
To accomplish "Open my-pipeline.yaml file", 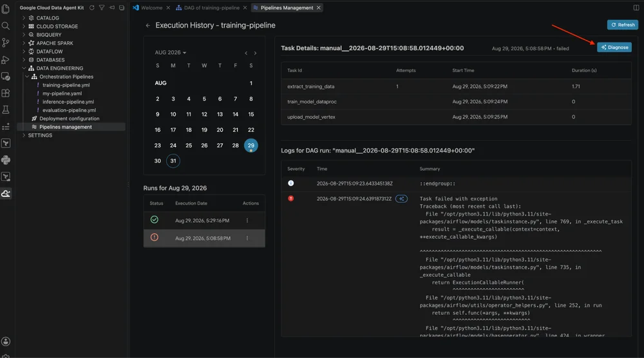I will coord(62,93).
